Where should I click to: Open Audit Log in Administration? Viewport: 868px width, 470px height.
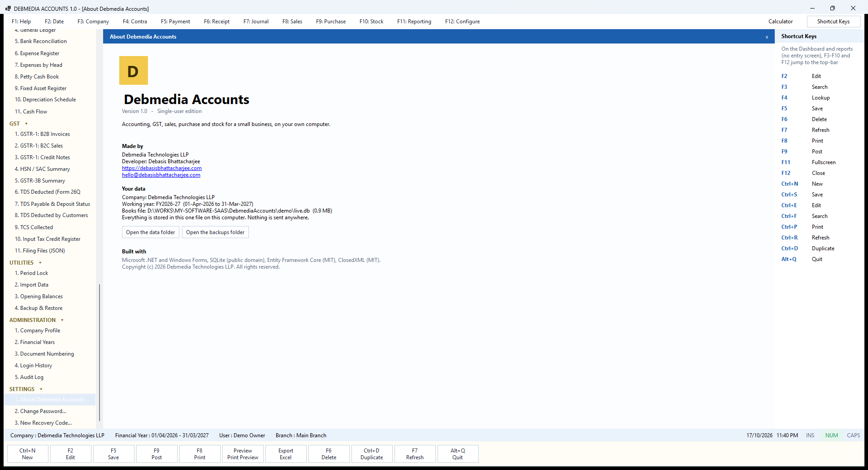click(29, 377)
